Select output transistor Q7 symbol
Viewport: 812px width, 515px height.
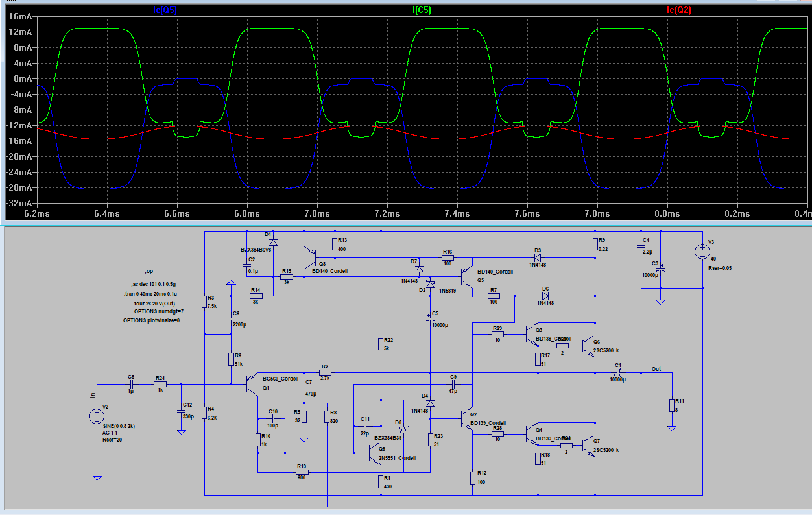(x=589, y=445)
